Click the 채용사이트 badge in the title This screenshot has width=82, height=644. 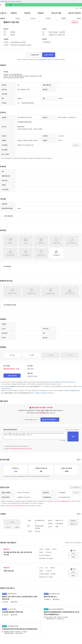point(75,22)
